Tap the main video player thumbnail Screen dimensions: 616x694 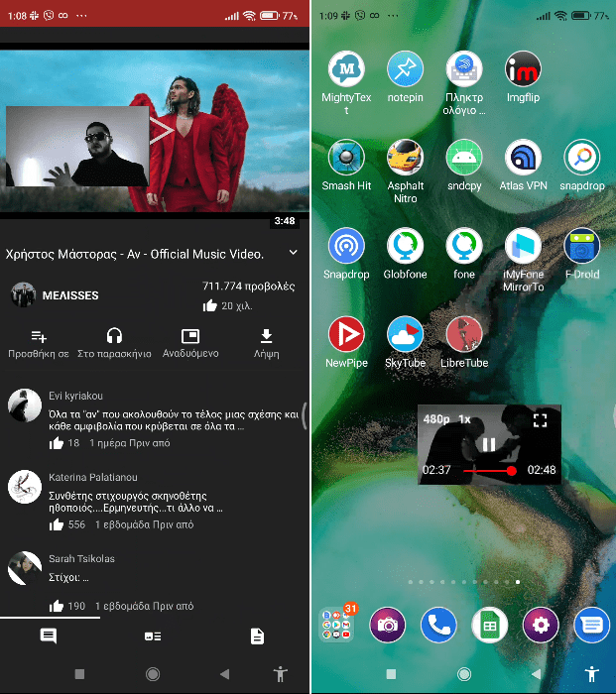[x=155, y=131]
